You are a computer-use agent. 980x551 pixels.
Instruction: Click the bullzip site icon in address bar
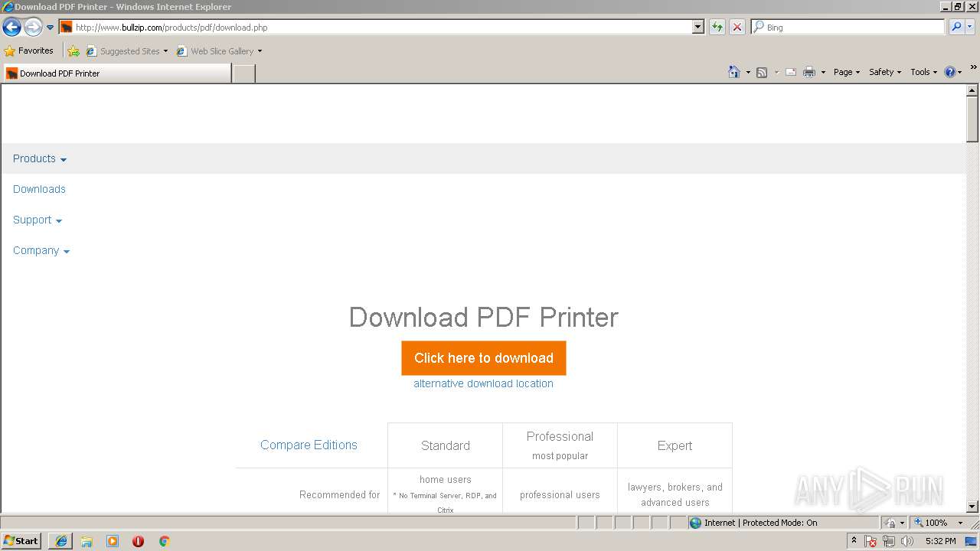(67, 28)
